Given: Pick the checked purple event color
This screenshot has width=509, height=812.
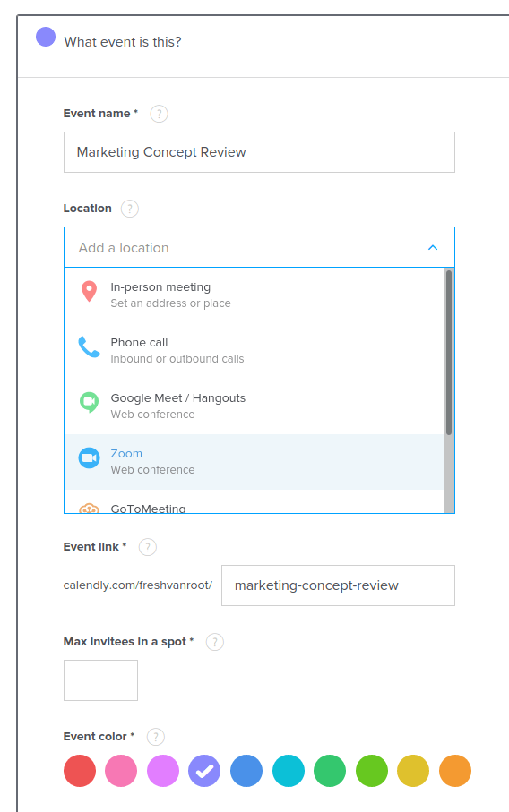Looking at the screenshot, I should [204, 771].
